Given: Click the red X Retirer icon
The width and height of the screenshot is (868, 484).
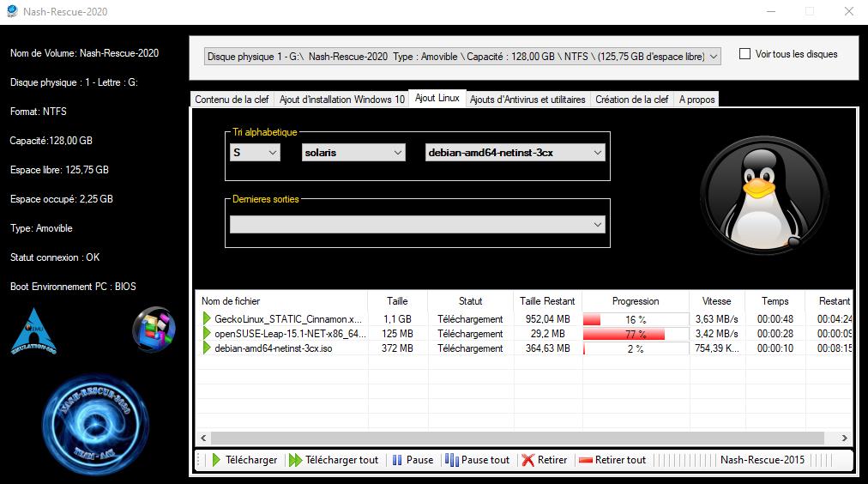Looking at the screenshot, I should click(x=528, y=460).
